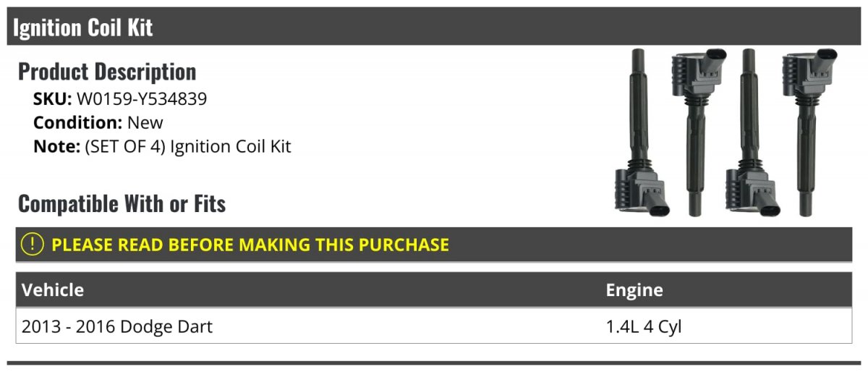Click the Condition label

tap(78, 122)
